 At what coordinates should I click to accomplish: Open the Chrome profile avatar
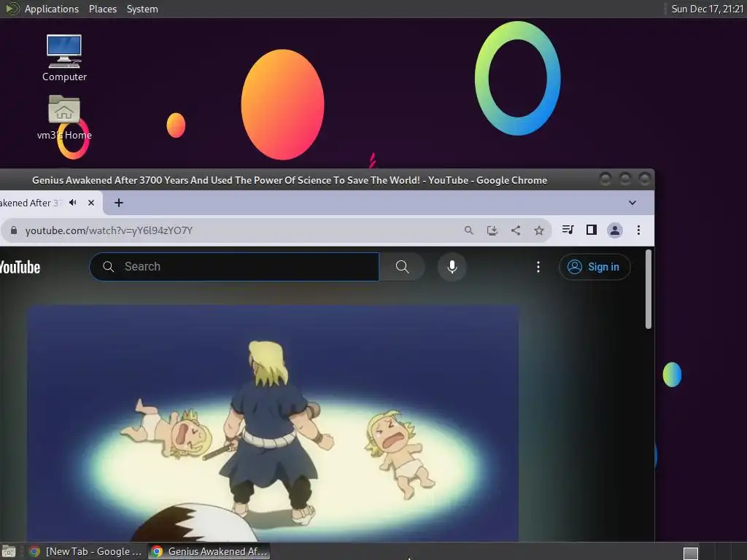tap(614, 230)
